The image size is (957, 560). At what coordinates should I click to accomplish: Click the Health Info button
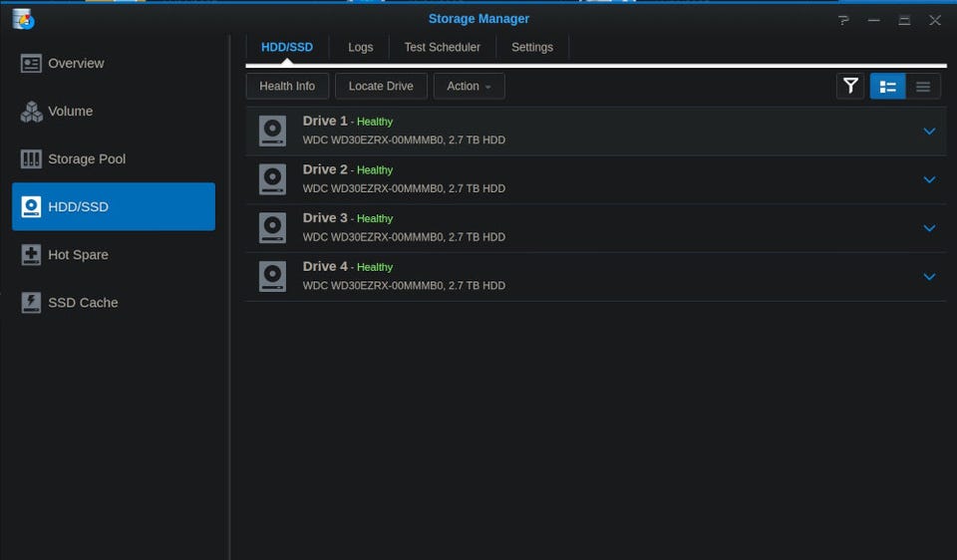tap(287, 87)
